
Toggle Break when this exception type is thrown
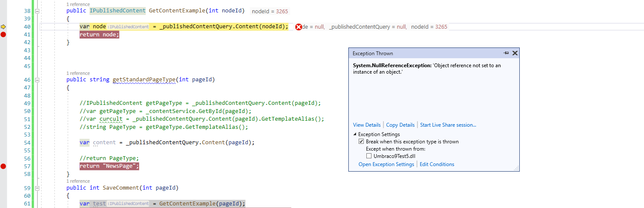click(x=361, y=142)
